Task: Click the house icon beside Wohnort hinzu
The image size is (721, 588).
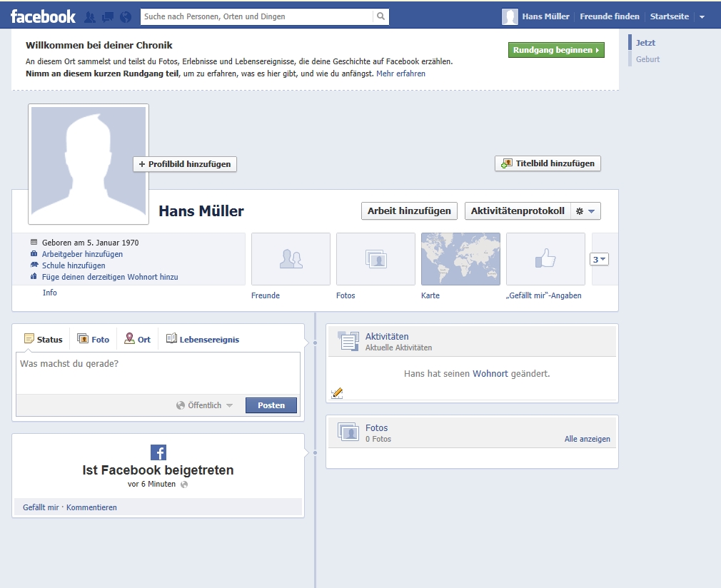Action: [x=34, y=276]
